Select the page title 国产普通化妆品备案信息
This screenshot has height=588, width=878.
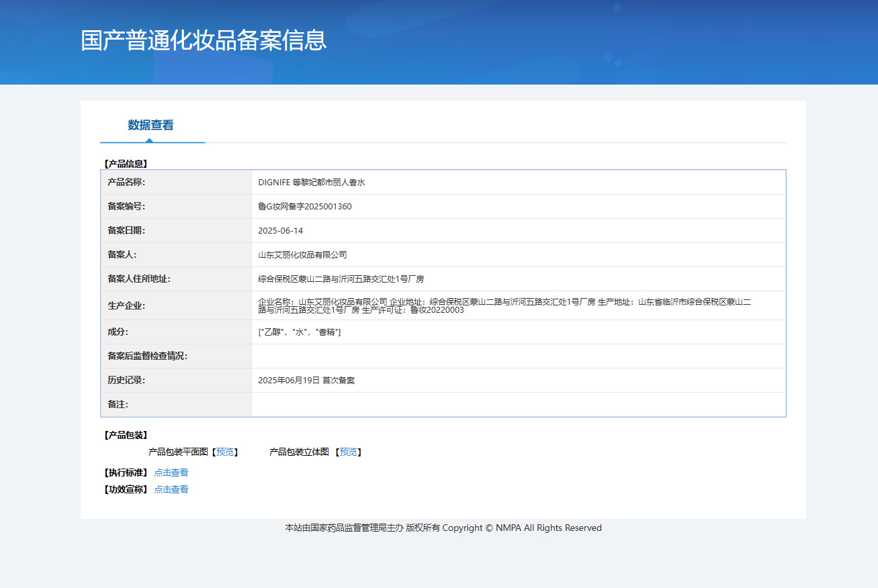point(204,40)
